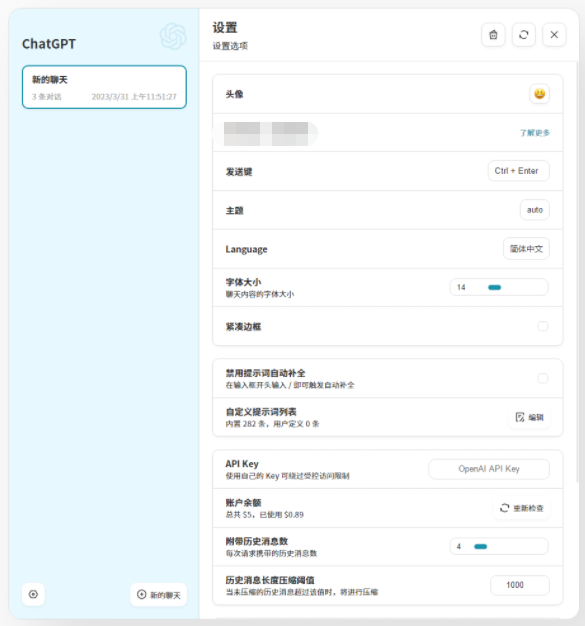This screenshot has height=626, width=585.
Task: Click the plus icon for 新的聊天
Action: pos(141,594)
